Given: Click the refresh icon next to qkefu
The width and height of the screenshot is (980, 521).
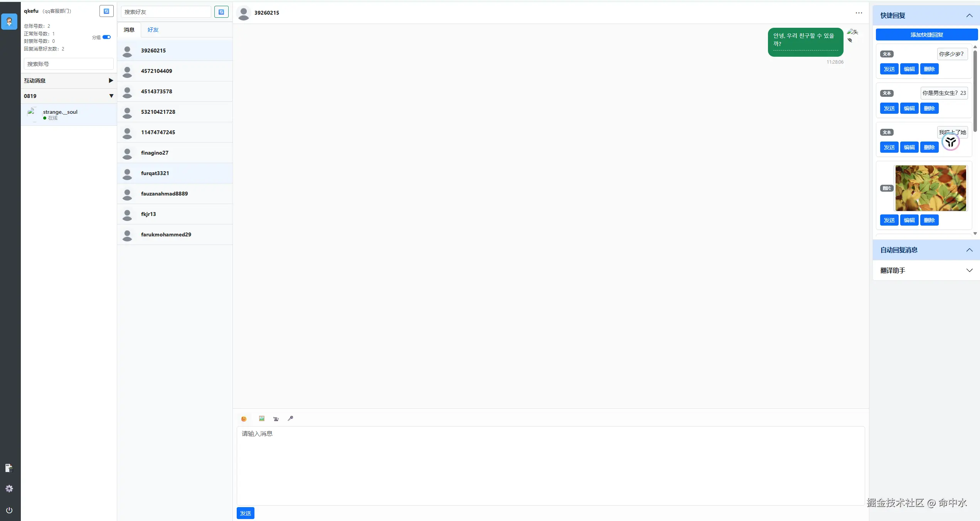Looking at the screenshot, I should (x=106, y=11).
